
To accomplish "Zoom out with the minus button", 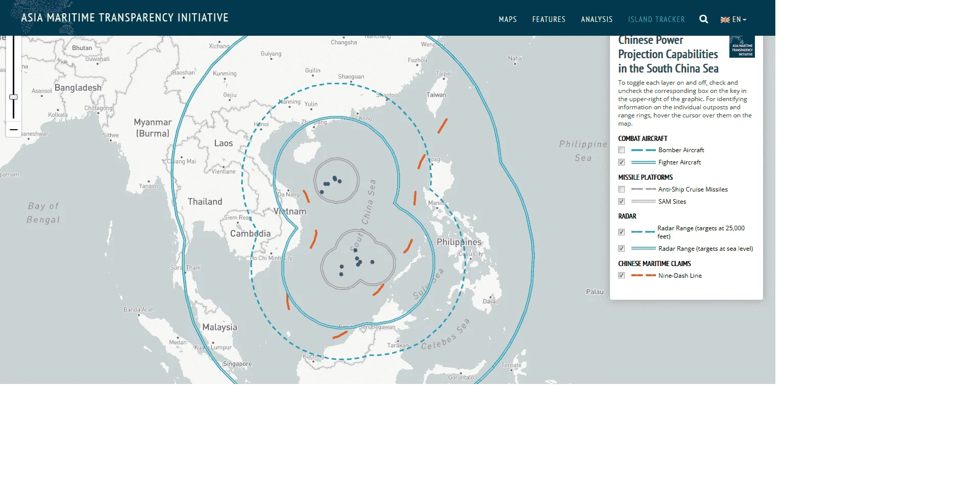I will coord(14,130).
